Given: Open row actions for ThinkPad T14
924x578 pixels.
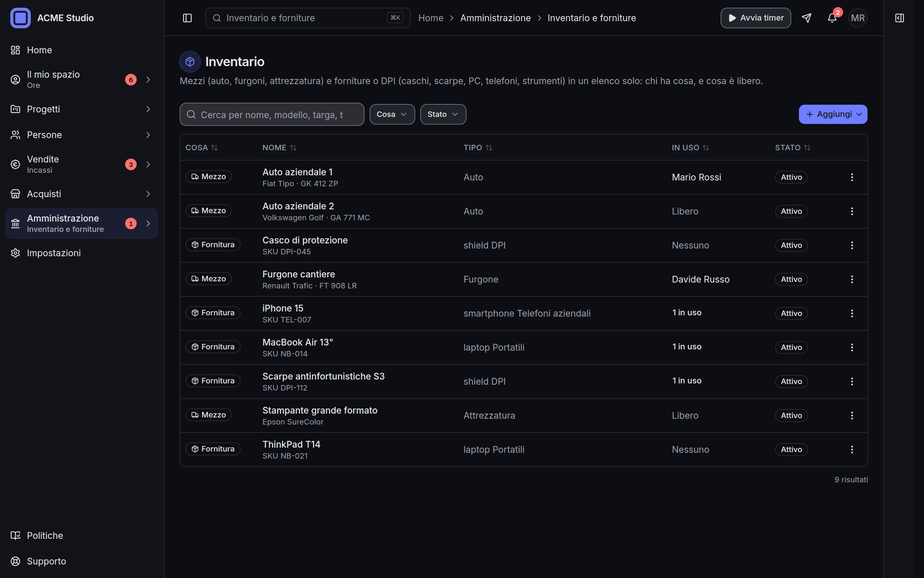Looking at the screenshot, I should pos(852,449).
